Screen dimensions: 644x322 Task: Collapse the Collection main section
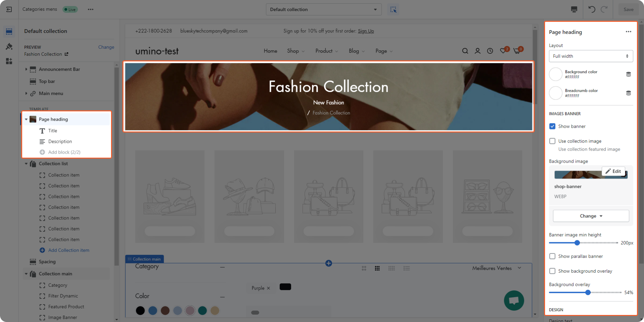[26, 274]
